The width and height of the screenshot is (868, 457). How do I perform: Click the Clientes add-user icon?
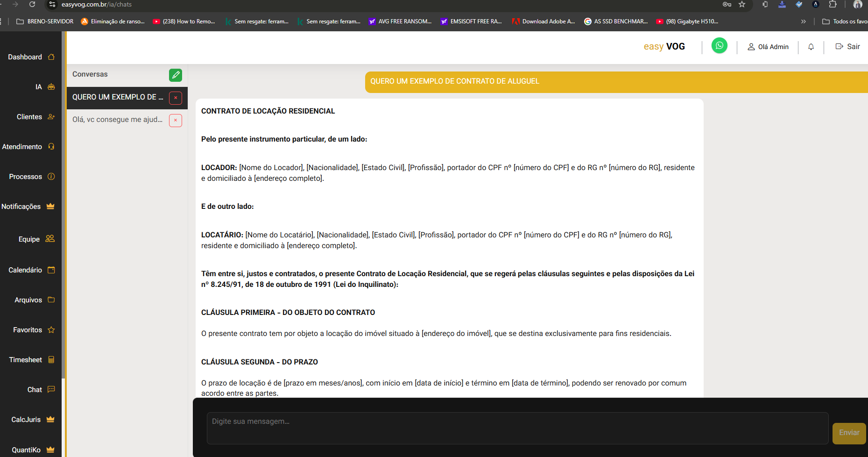pos(51,117)
